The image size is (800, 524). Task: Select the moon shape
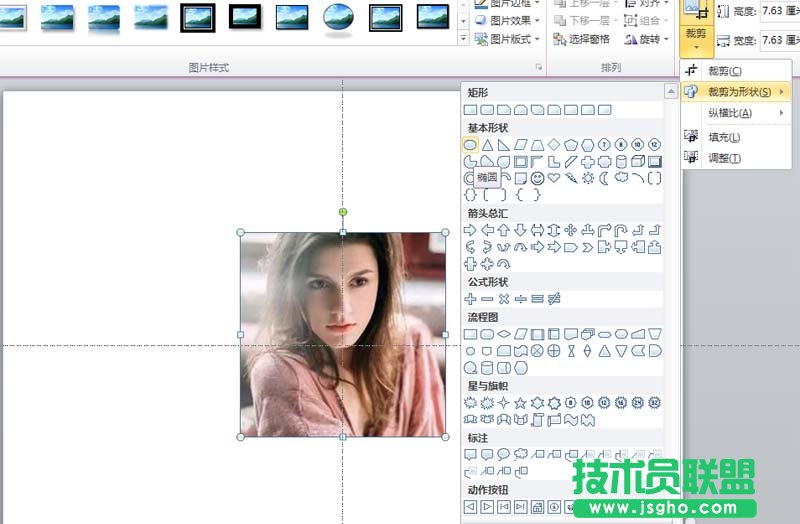(x=604, y=178)
